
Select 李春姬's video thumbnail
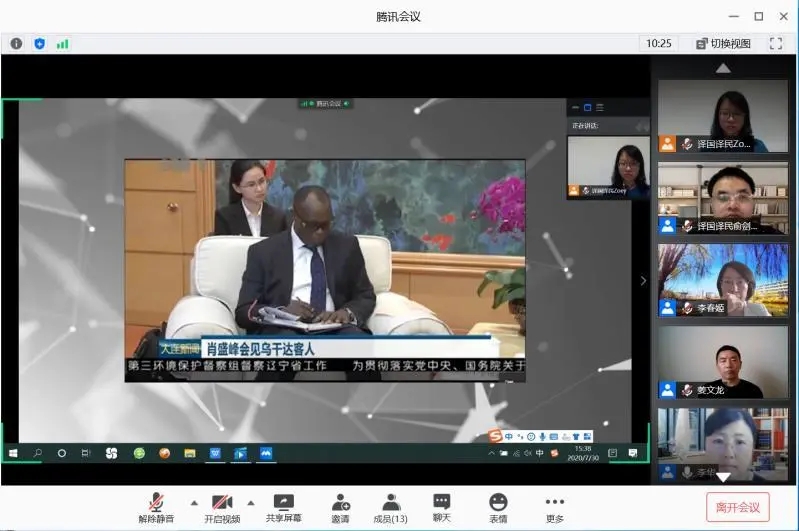click(x=722, y=280)
